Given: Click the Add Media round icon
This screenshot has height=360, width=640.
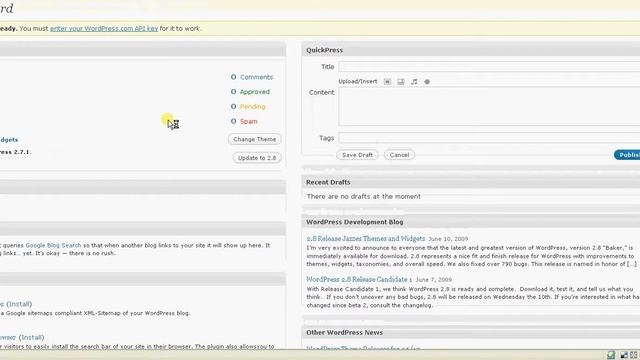Looking at the screenshot, I should pos(427,82).
